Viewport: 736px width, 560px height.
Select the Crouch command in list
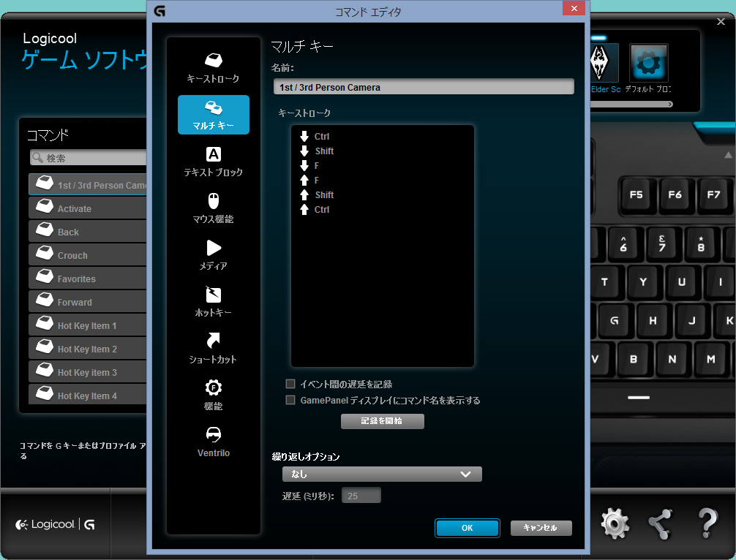(x=88, y=255)
